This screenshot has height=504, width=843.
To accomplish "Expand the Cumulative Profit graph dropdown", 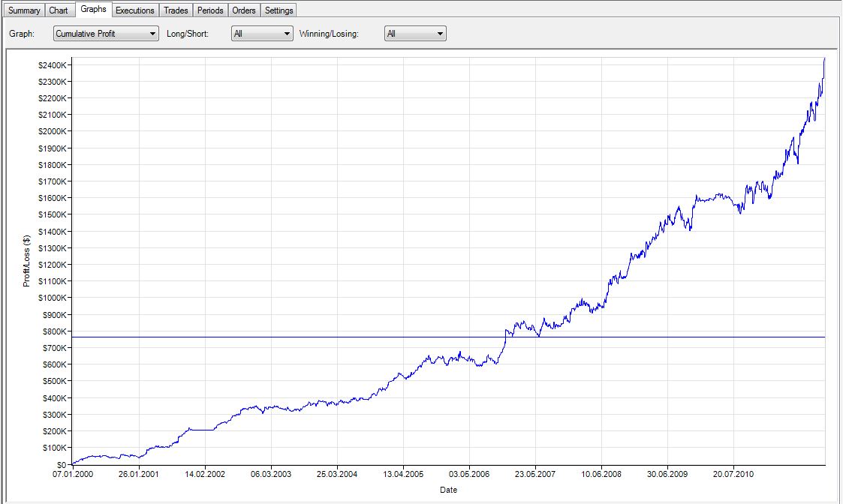I will pos(106,34).
